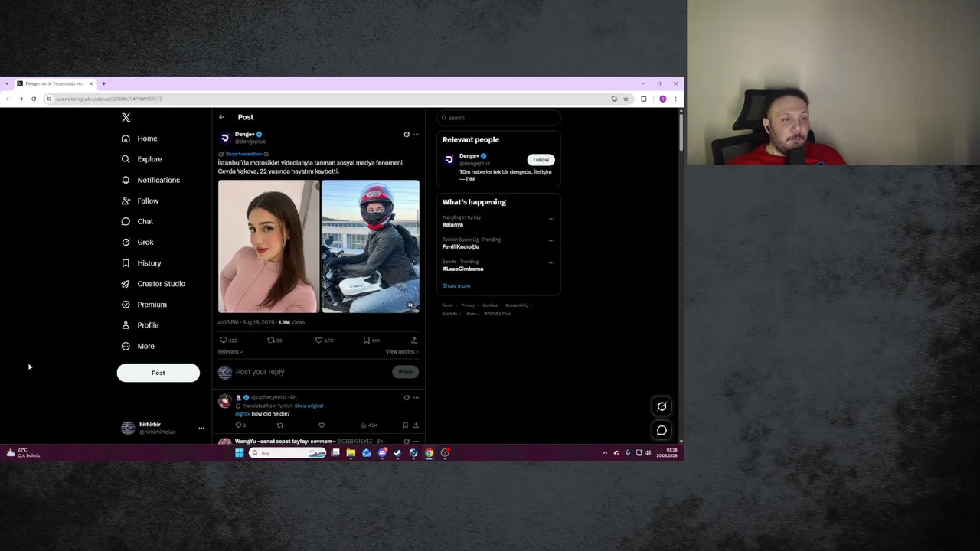
Task: Open the Chrome extensions puzzle icon
Action: 644,99
